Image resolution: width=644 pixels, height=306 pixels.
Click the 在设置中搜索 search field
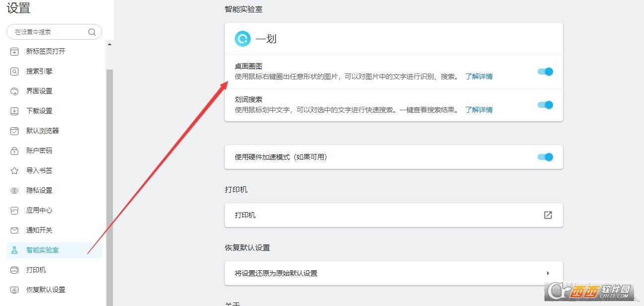pos(50,32)
